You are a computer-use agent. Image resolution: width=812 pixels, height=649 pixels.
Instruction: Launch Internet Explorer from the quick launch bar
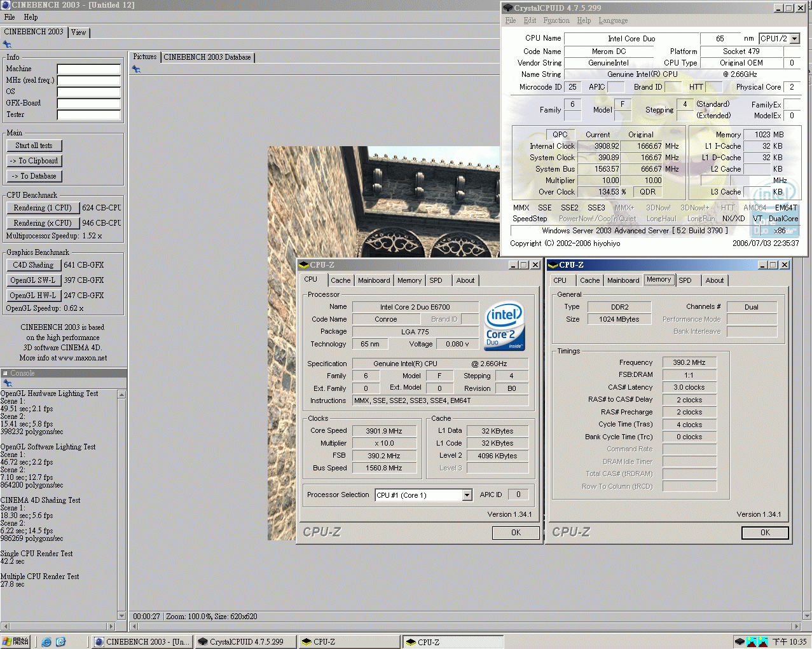point(46,642)
